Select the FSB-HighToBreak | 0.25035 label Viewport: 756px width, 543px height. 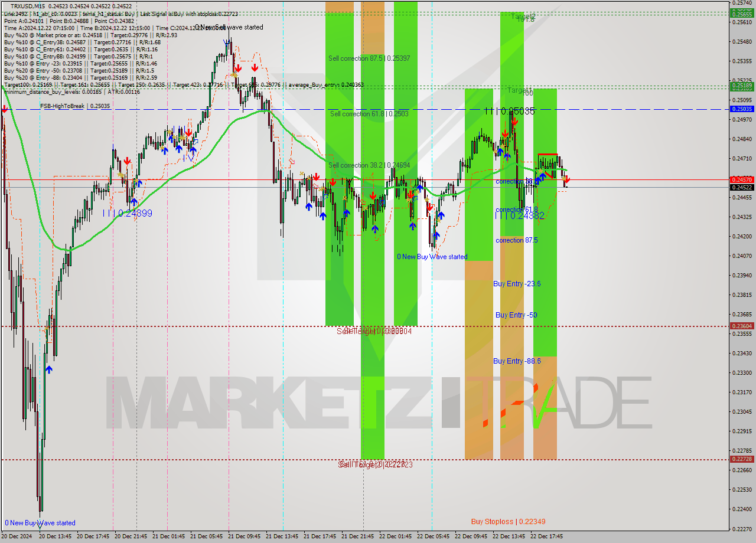pyautogui.click(x=75, y=106)
